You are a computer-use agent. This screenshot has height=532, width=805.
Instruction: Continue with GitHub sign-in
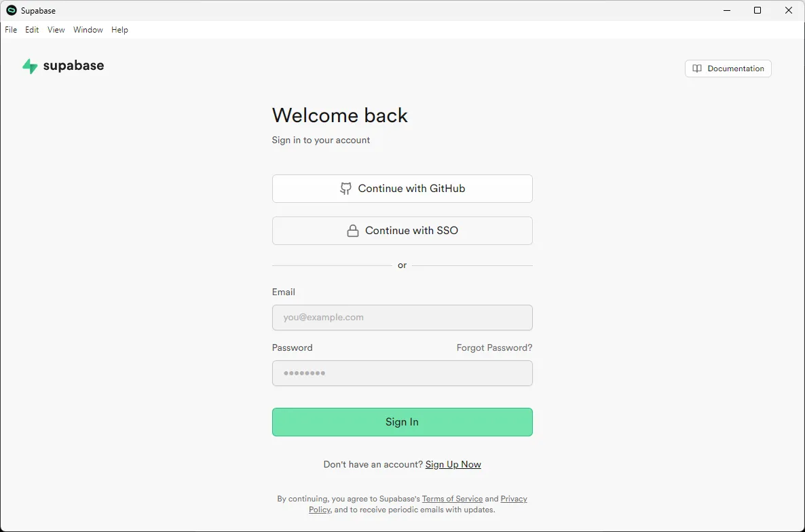pyautogui.click(x=402, y=189)
